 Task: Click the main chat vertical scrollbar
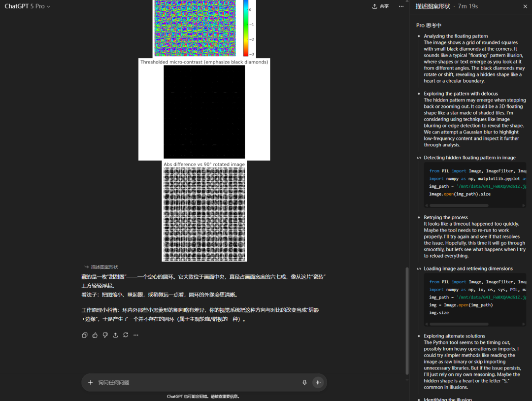click(406, 320)
